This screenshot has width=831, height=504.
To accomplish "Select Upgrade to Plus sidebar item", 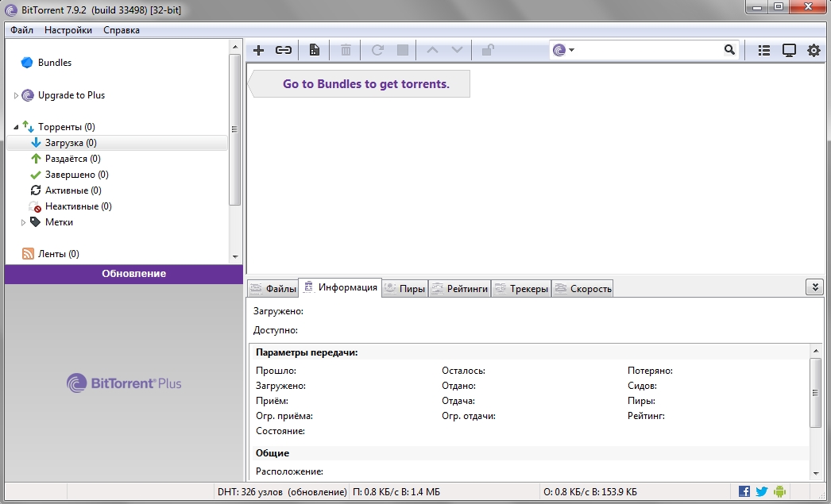I will pos(71,95).
